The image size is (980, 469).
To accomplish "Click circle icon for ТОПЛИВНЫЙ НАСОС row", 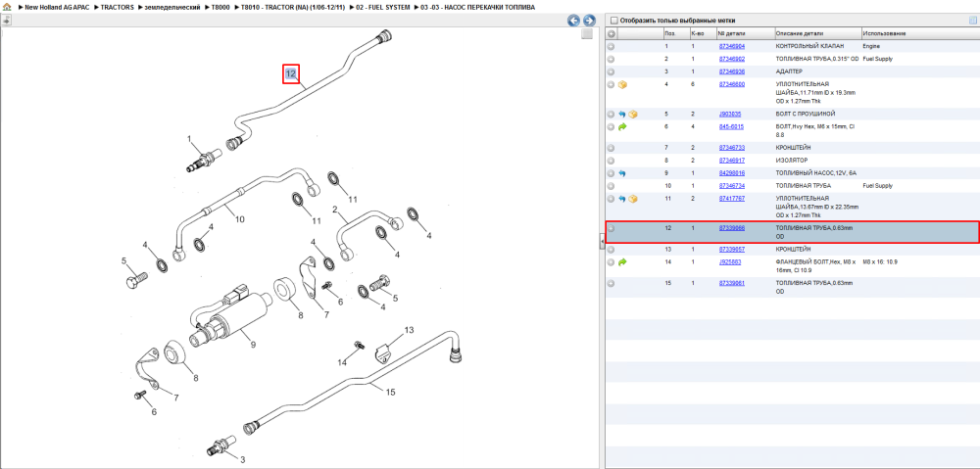I will click(612, 173).
